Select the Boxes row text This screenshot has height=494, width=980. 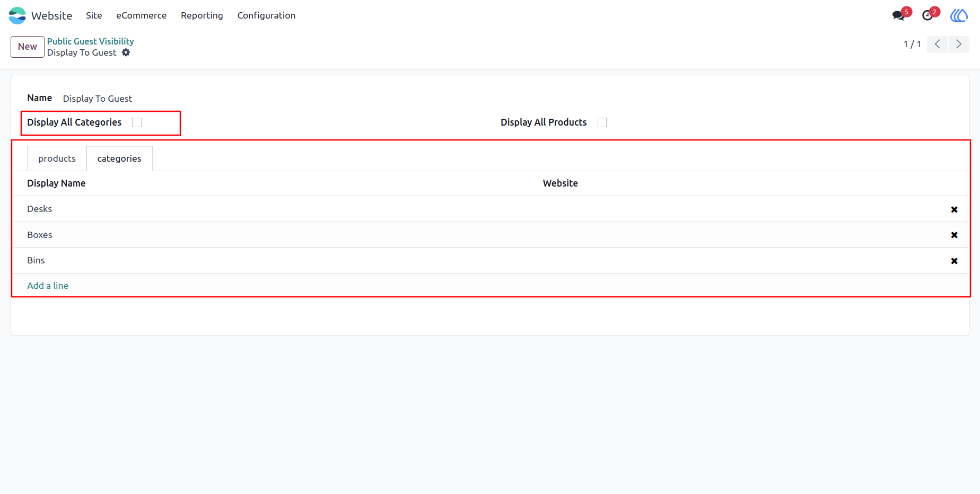pos(40,235)
